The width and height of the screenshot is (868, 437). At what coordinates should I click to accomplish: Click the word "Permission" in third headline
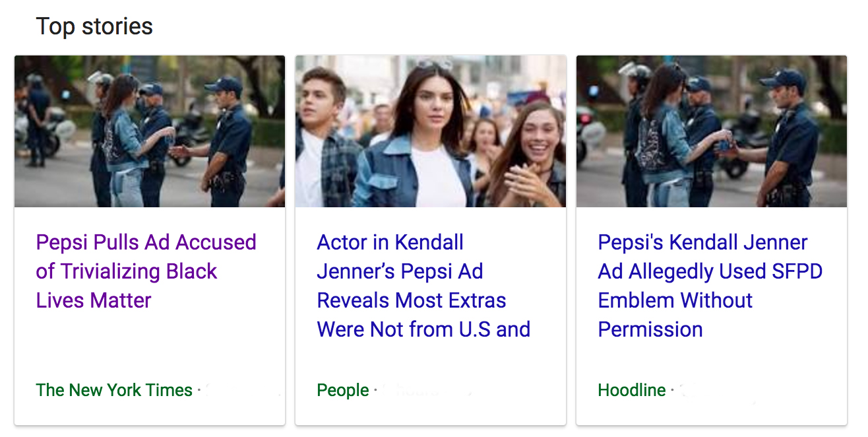click(x=650, y=329)
